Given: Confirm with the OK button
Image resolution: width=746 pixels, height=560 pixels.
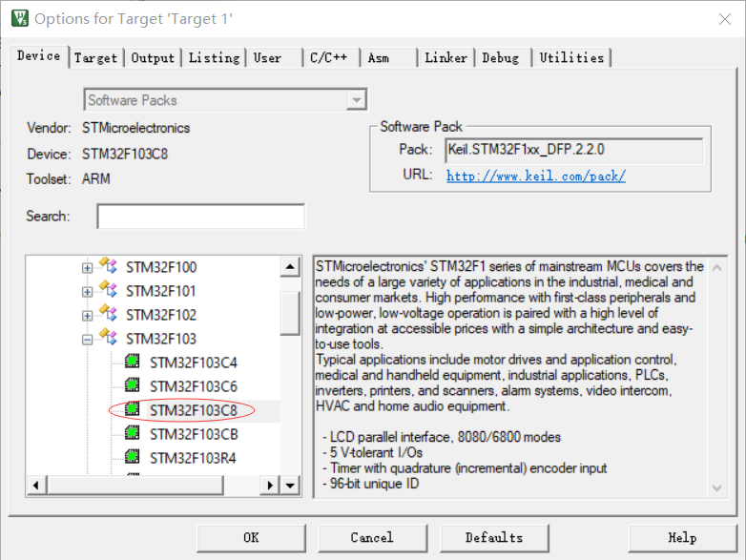Looking at the screenshot, I should click(x=251, y=538).
